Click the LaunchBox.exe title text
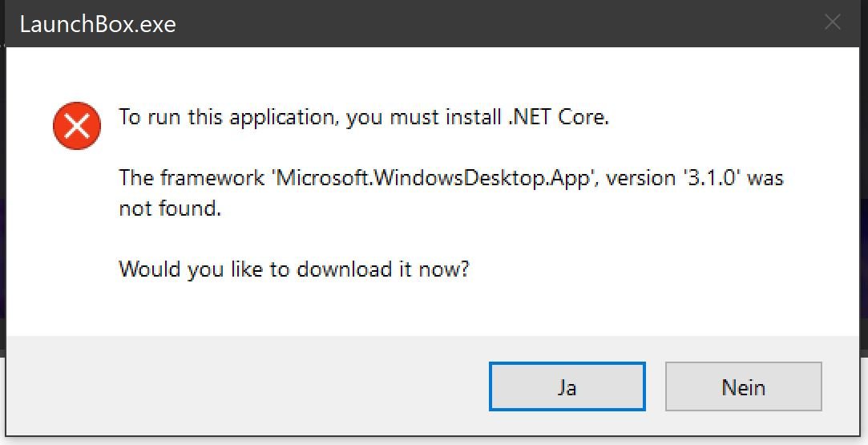Viewport: 868px width, 445px height. click(x=98, y=24)
